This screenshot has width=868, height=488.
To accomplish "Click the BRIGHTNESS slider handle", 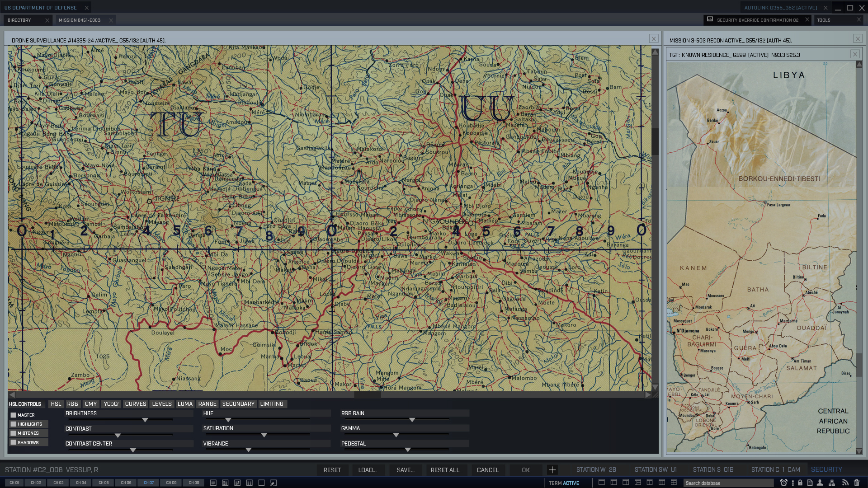I will [145, 420].
